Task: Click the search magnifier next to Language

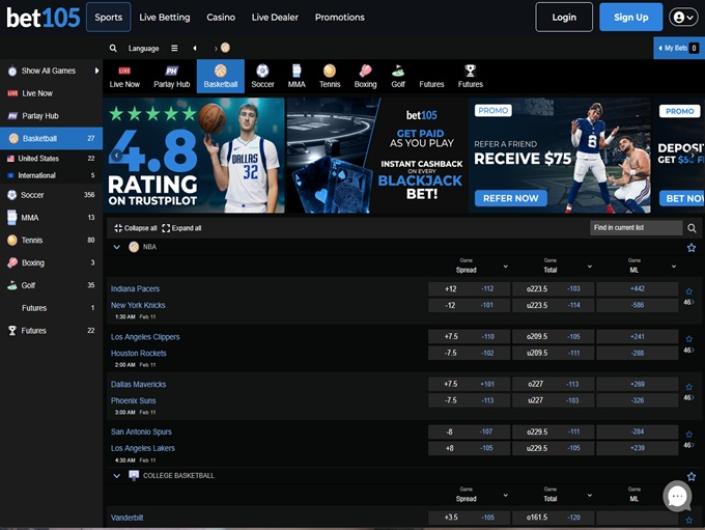Action: (x=114, y=48)
